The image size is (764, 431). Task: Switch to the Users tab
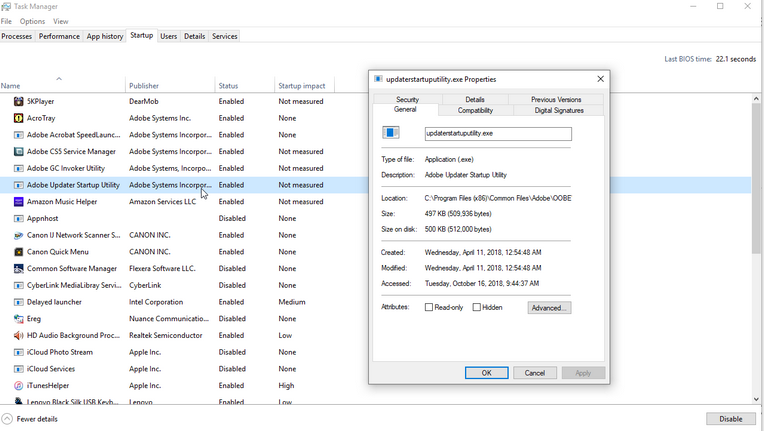(169, 36)
